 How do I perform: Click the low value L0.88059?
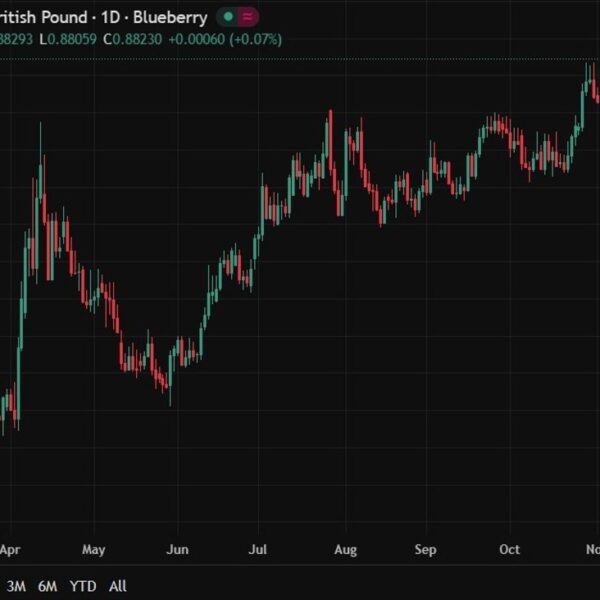(68, 39)
